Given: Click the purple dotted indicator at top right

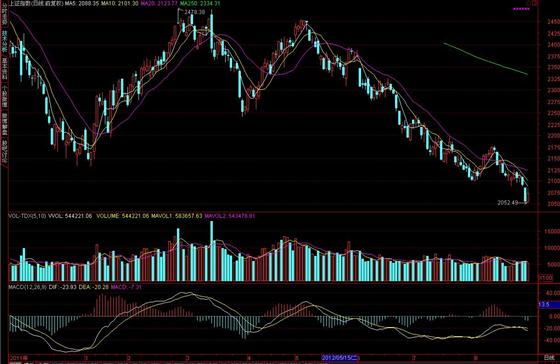Looking at the screenshot, I should click(521, 9).
